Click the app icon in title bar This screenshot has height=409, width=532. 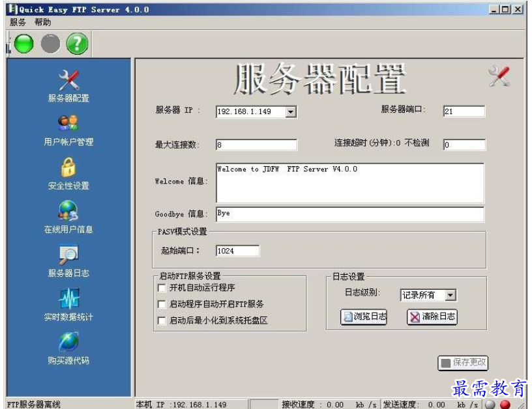point(13,9)
